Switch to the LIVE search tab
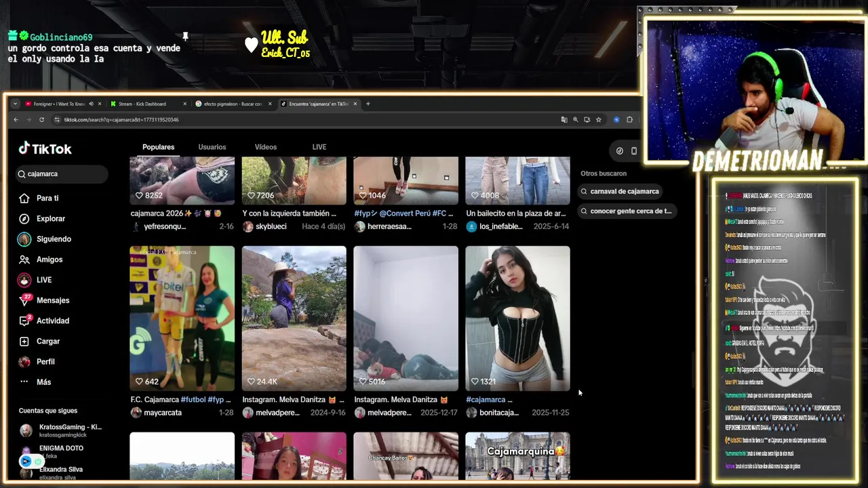Screen dimensions: 868x488 (x=319, y=147)
